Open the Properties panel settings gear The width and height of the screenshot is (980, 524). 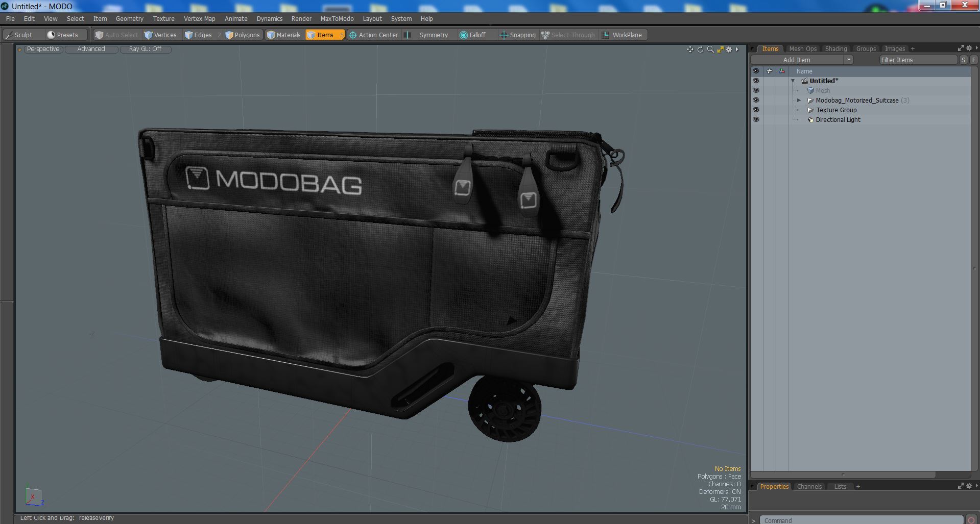(x=969, y=486)
